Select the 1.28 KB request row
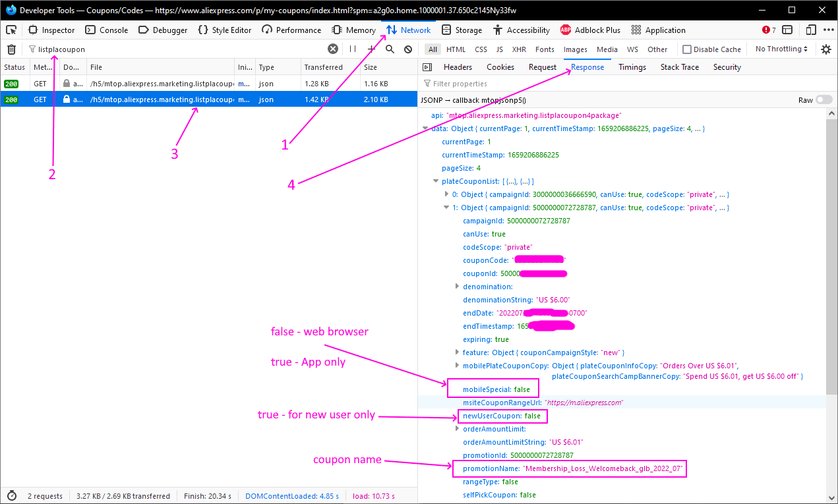 (x=208, y=84)
